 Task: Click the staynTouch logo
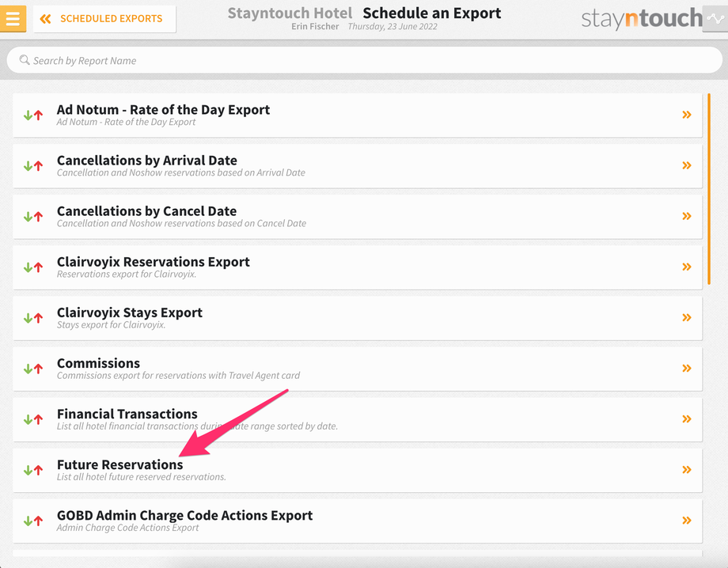pyautogui.click(x=642, y=18)
